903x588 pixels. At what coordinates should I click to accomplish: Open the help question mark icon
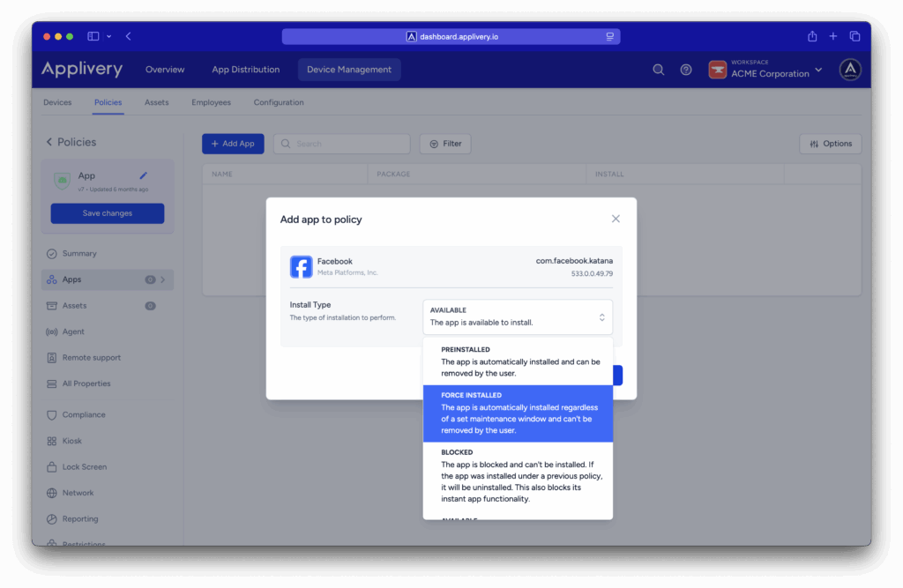coord(685,70)
